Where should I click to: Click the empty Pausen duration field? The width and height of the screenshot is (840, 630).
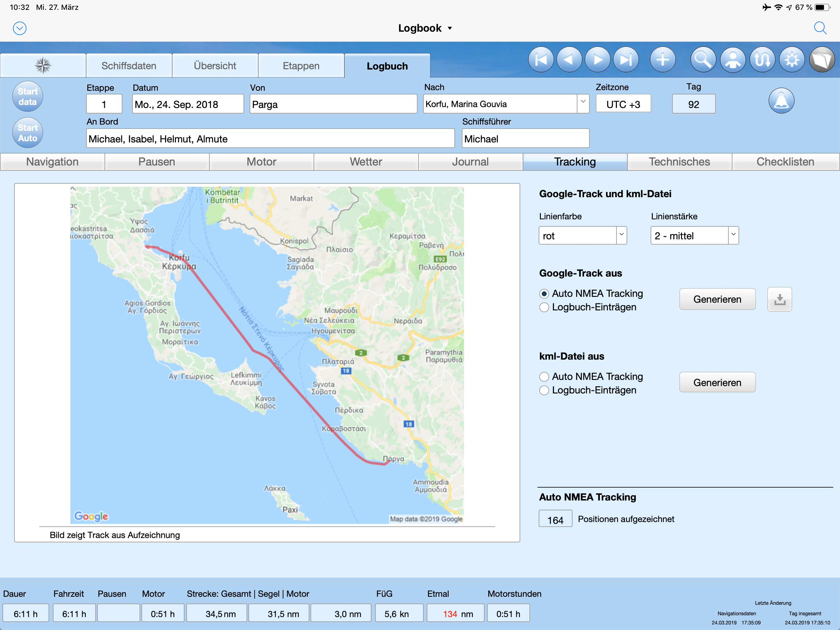[x=118, y=613]
